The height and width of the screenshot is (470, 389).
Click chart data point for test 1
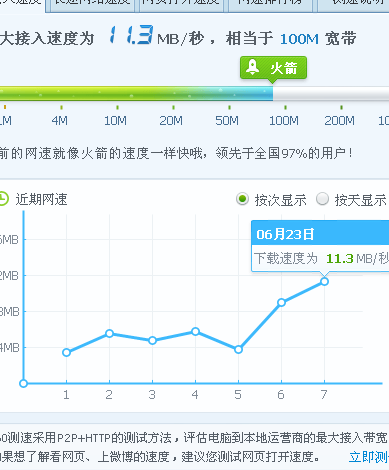click(66, 352)
